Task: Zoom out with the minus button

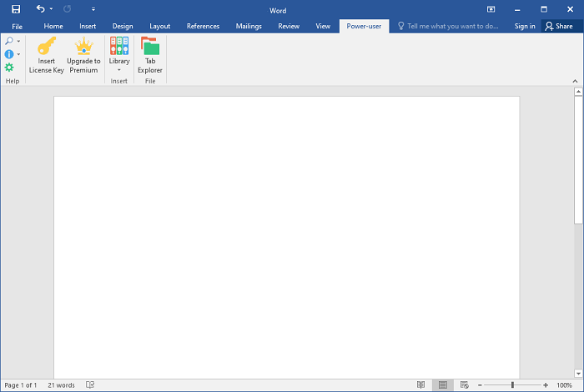Action: click(480, 385)
